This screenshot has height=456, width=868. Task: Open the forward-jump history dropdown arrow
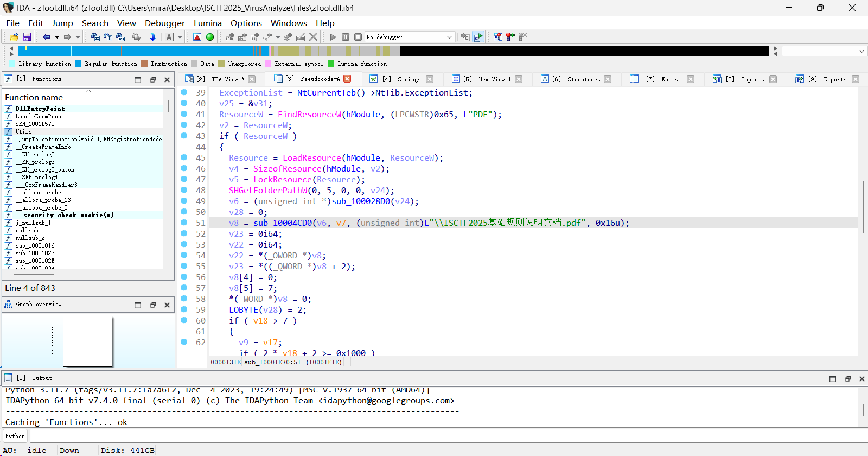tap(78, 37)
